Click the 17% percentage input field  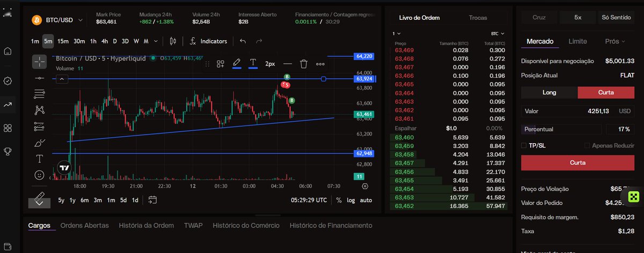pyautogui.click(x=620, y=129)
